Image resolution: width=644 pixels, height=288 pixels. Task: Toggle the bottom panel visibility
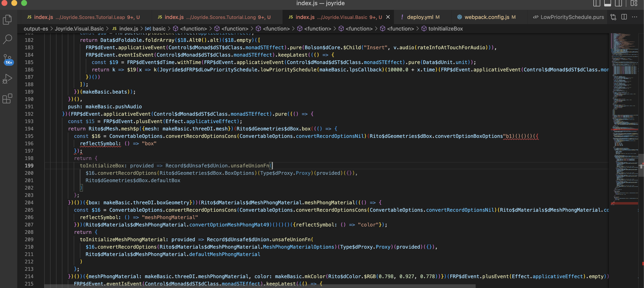click(608, 3)
